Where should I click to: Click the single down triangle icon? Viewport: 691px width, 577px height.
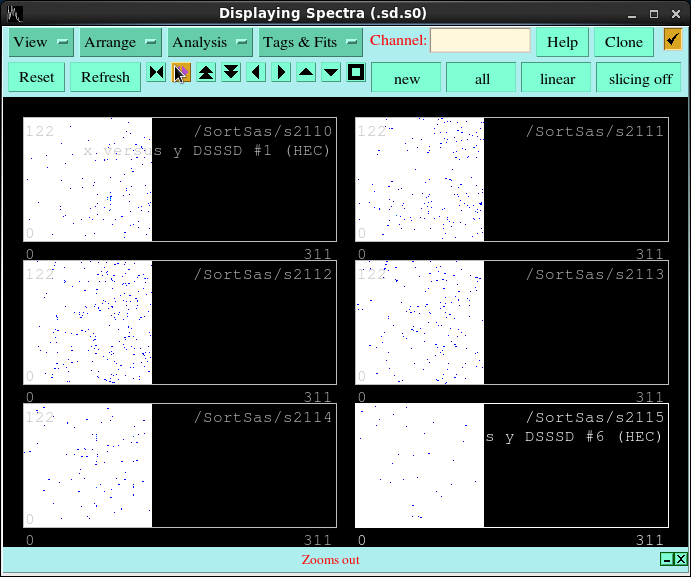coord(331,73)
